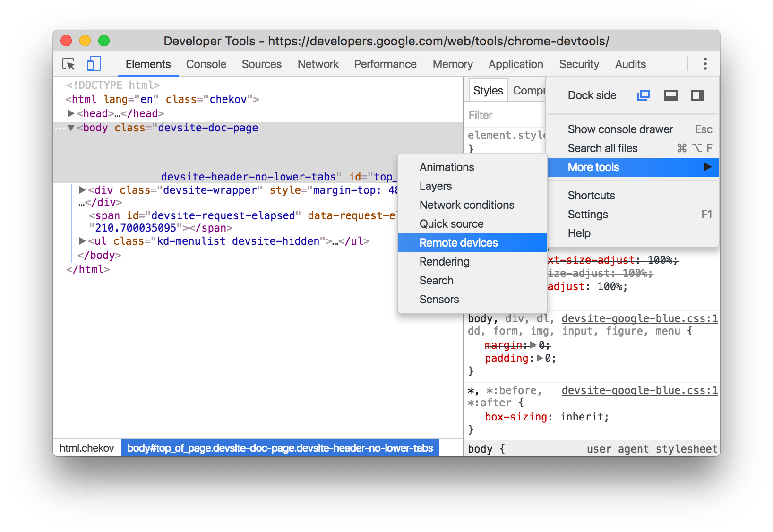Viewport: 773px width, 532px height.
Task: Dock DevTools to right using dock icon
Action: 698,95
